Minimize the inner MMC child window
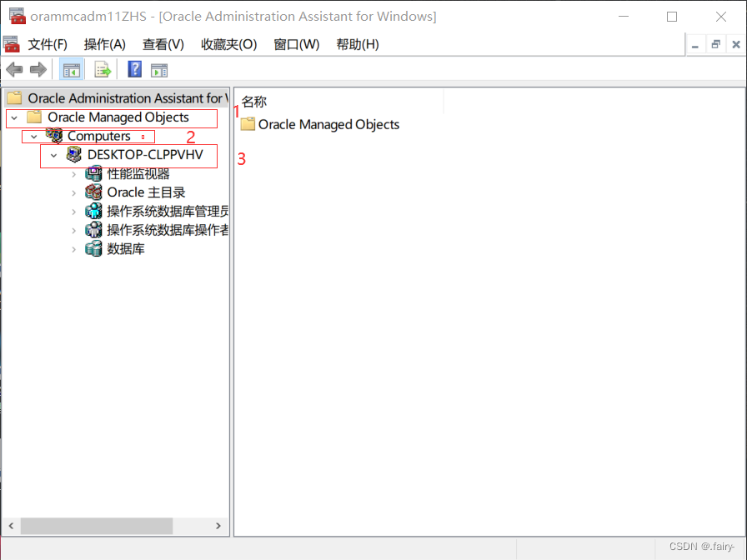747x560 pixels. (x=695, y=45)
